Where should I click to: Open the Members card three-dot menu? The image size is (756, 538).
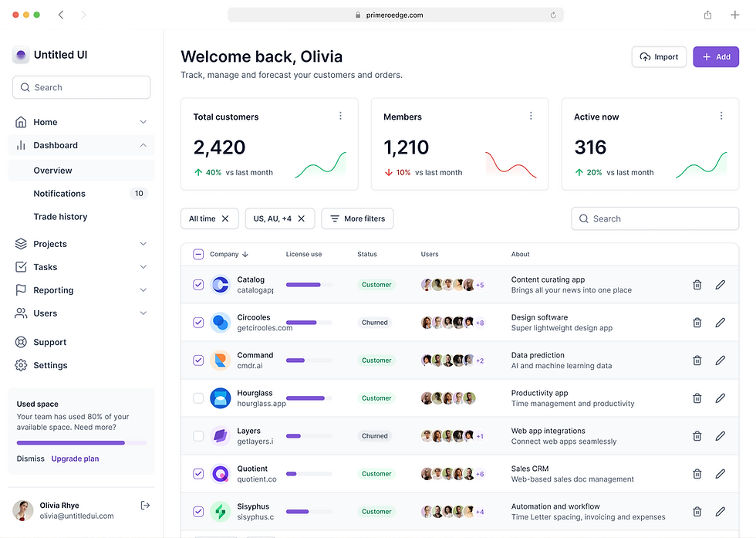(x=531, y=116)
